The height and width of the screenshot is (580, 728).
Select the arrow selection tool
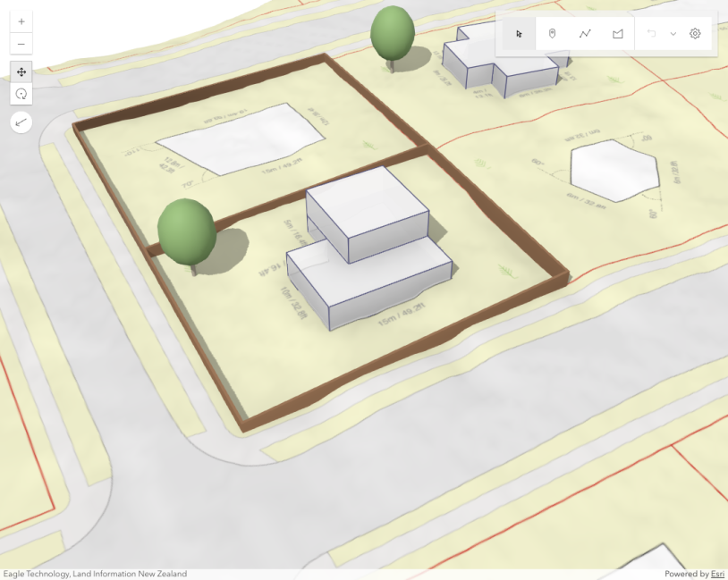click(519, 34)
